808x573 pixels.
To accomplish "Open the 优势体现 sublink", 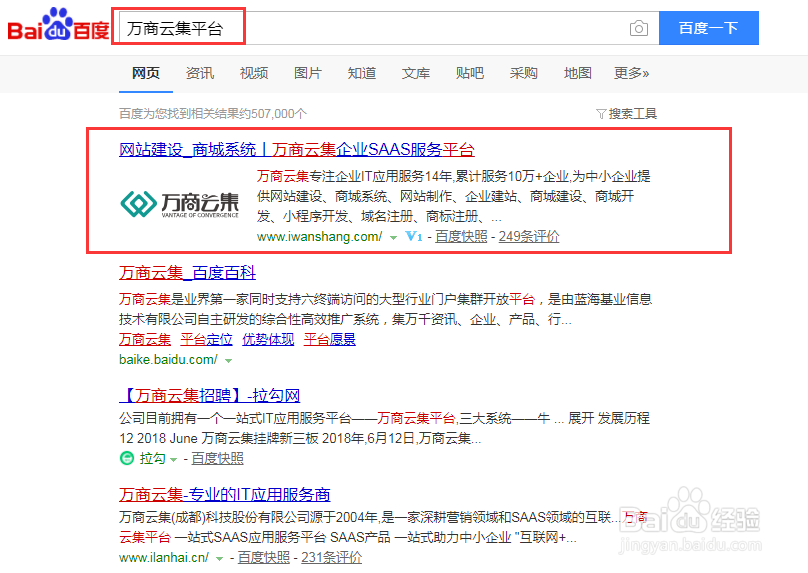I will pyautogui.click(x=268, y=340).
